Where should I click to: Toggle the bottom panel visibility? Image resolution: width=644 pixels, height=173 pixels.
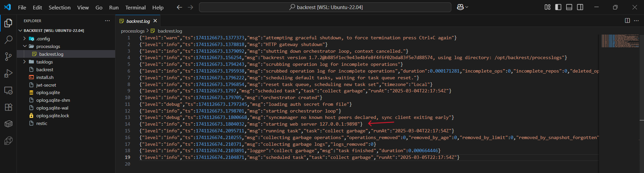[x=569, y=7]
